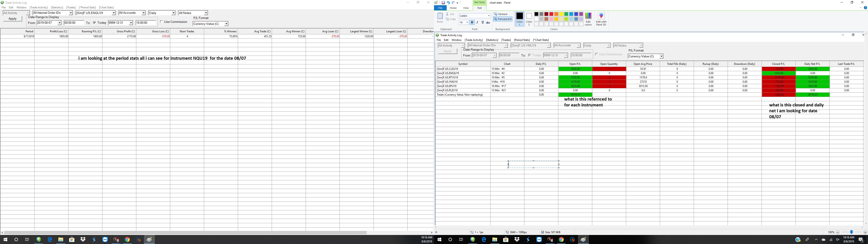Toggle the Today checkbox in left window
Viewport: 868px width, 244px height.
(95, 23)
